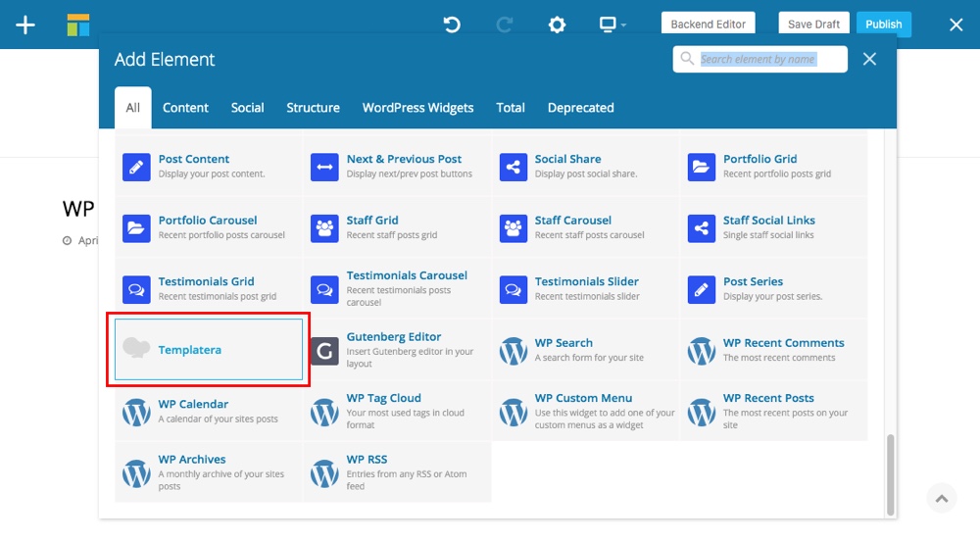Viewport: 980px width, 543px height.
Task: Click the Gutenberg Editor G icon
Action: (324, 351)
